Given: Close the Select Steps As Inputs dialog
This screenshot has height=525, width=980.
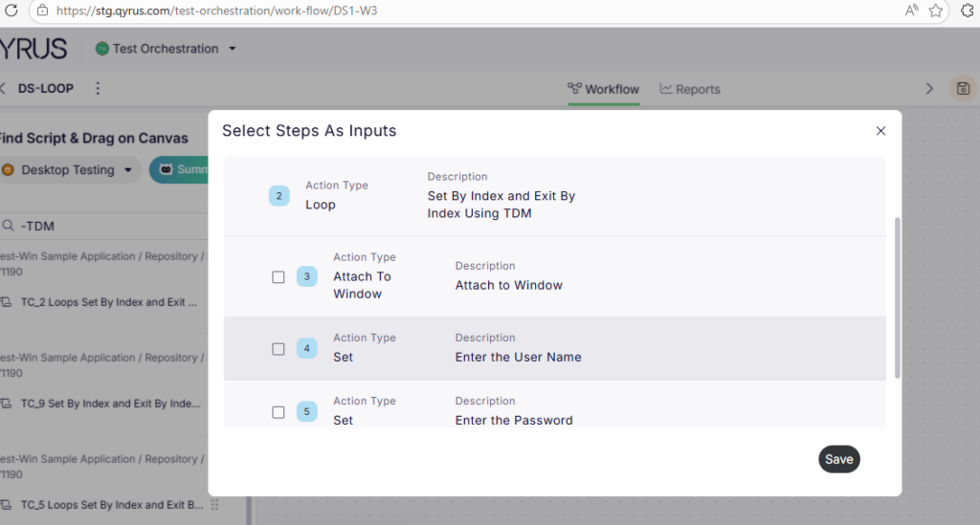Looking at the screenshot, I should pos(880,130).
